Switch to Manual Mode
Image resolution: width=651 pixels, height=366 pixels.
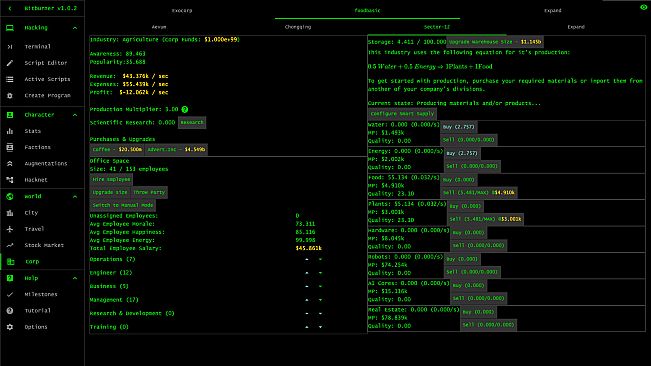[123, 205]
